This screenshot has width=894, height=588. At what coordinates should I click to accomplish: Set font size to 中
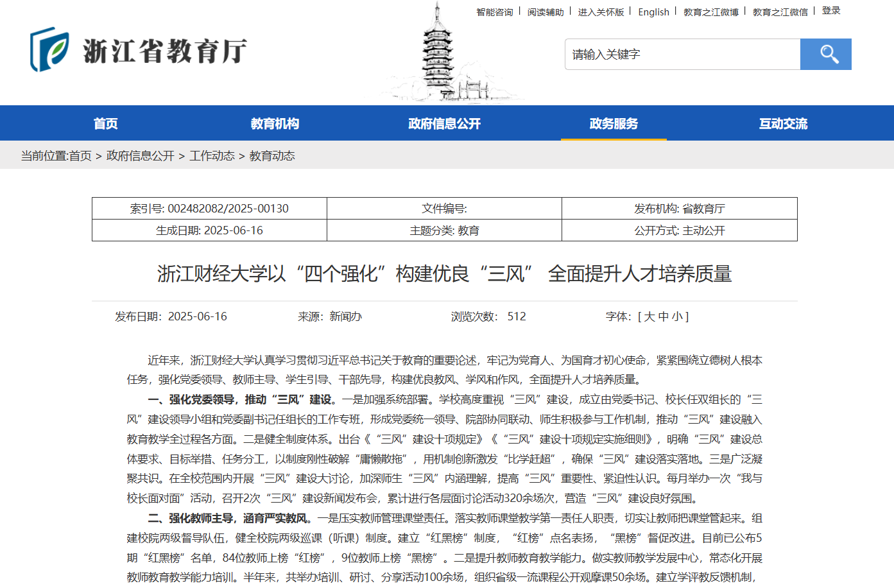click(x=664, y=316)
